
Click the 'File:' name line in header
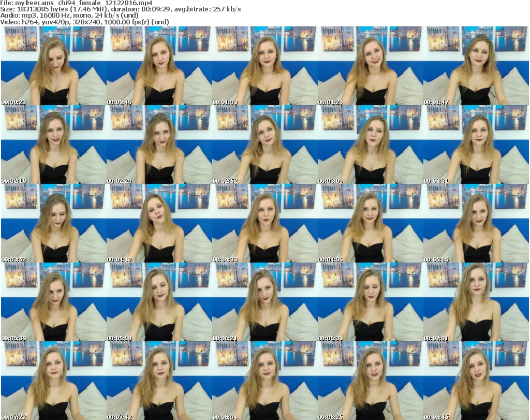(x=77, y=3)
